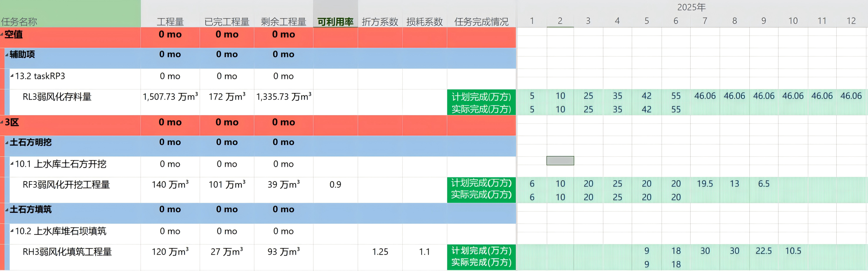868x271 pixels.
Task: Select the month 2 timeline column header
Action: [x=560, y=21]
